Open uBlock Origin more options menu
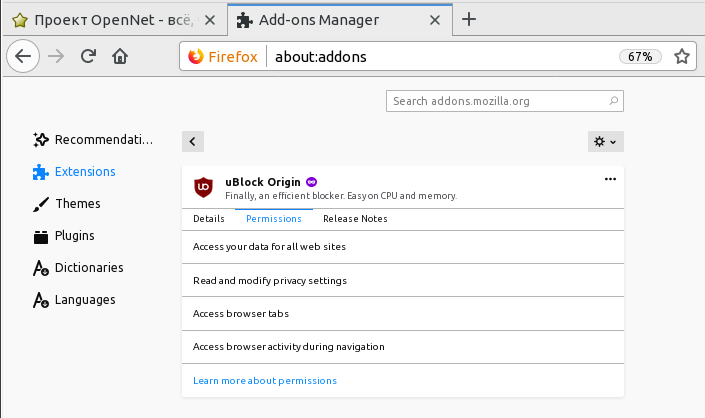This screenshot has width=705, height=418. (610, 179)
